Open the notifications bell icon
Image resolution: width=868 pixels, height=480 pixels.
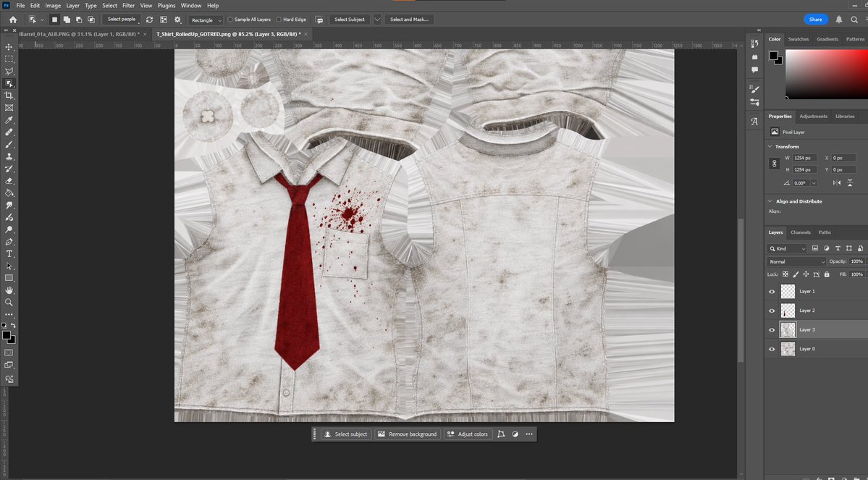click(838, 20)
